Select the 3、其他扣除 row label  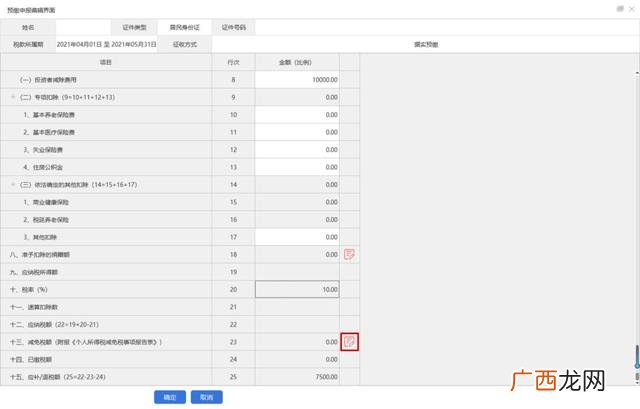pyautogui.click(x=40, y=237)
